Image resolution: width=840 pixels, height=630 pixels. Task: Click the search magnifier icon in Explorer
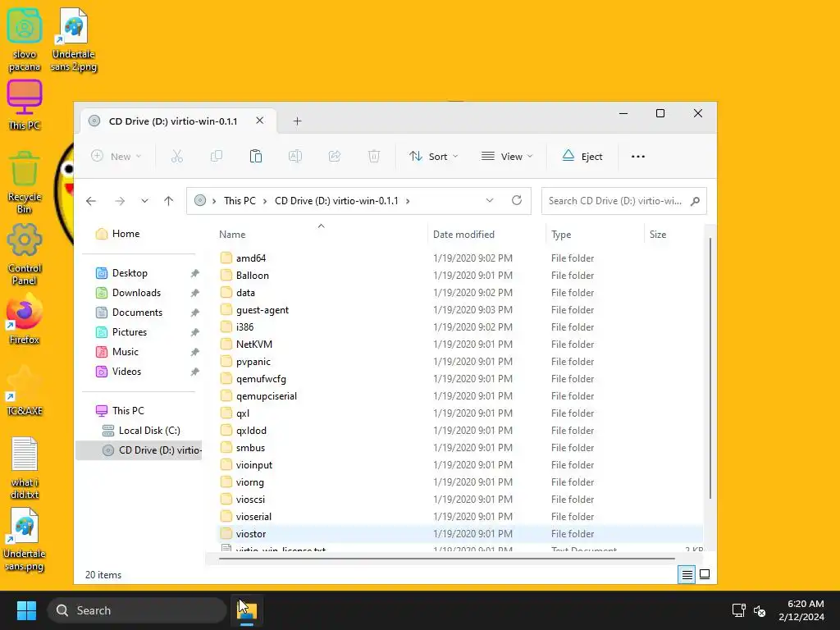click(695, 201)
